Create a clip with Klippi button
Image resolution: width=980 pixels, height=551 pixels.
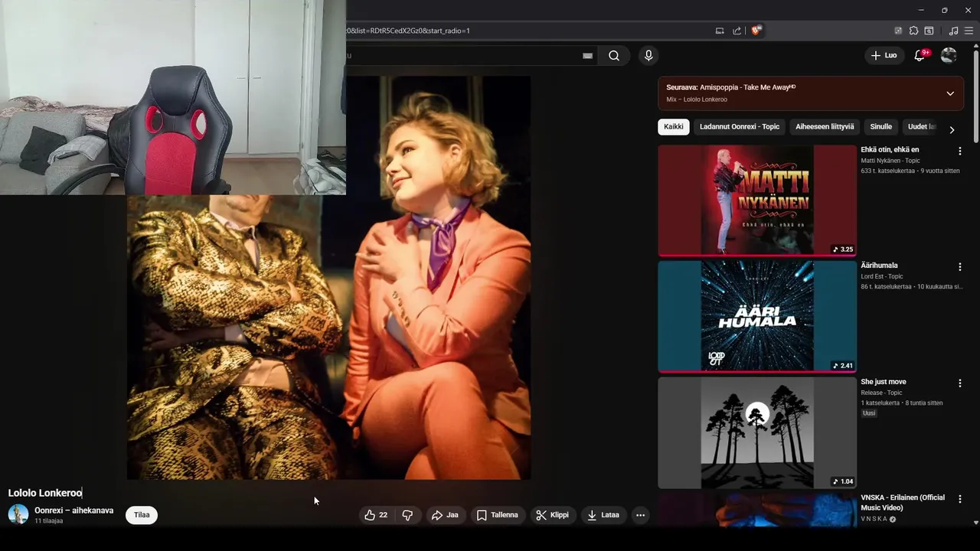coord(552,515)
